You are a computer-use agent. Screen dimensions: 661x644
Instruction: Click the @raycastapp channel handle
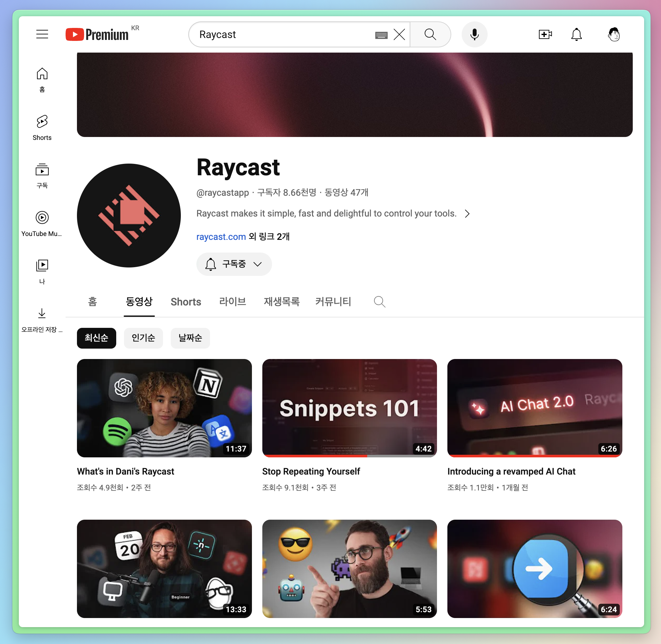tap(223, 193)
